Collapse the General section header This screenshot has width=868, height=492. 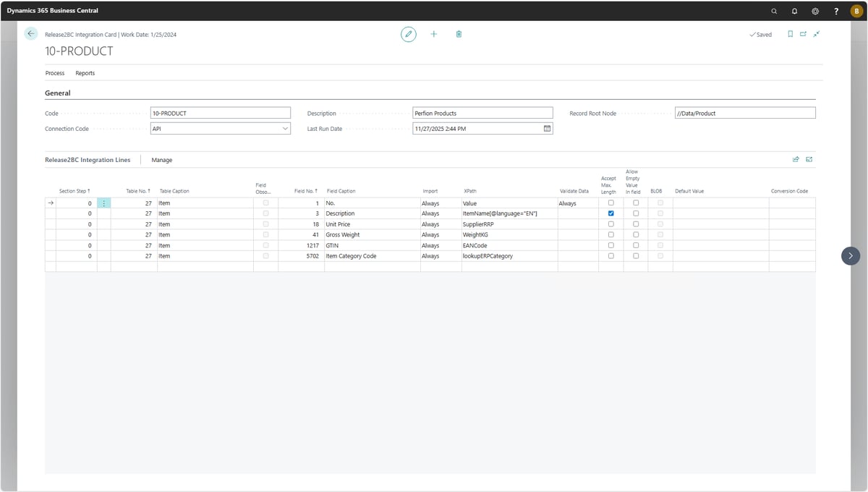coord(58,93)
